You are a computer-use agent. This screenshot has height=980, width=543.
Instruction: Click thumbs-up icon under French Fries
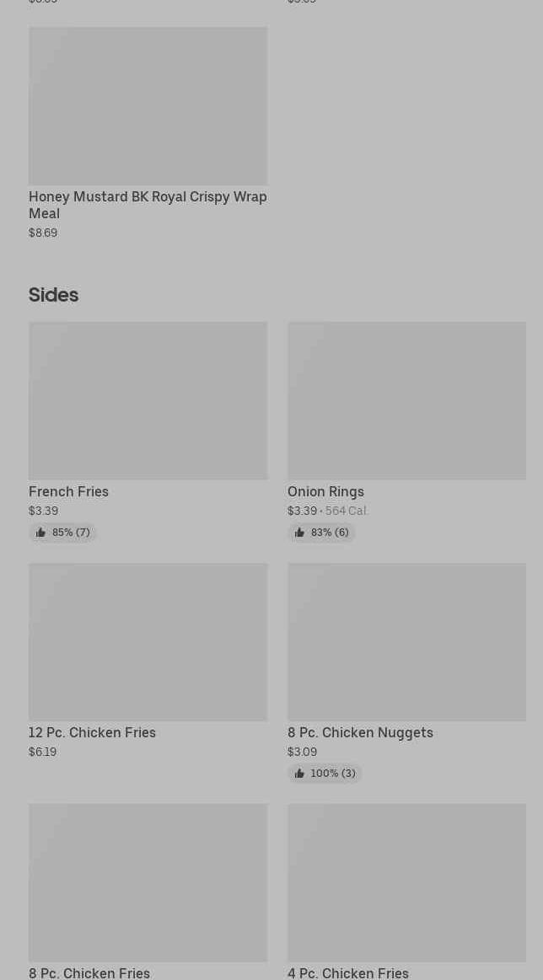(x=40, y=533)
